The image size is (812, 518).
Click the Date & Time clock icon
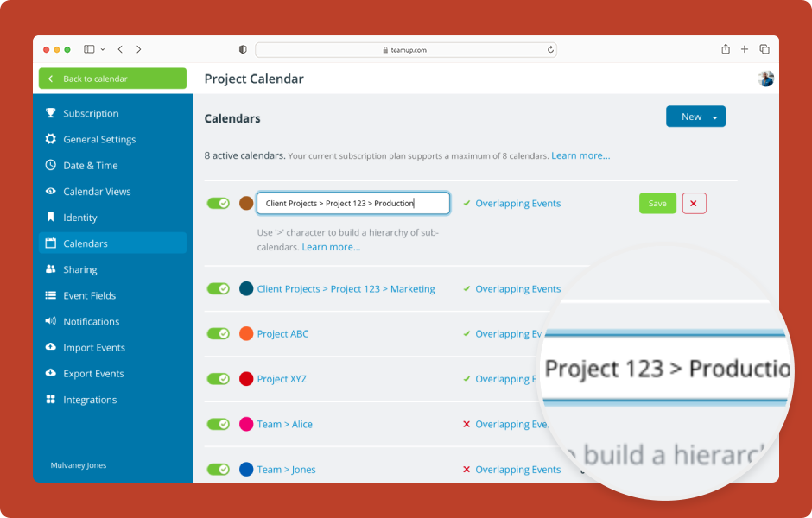[x=49, y=165]
